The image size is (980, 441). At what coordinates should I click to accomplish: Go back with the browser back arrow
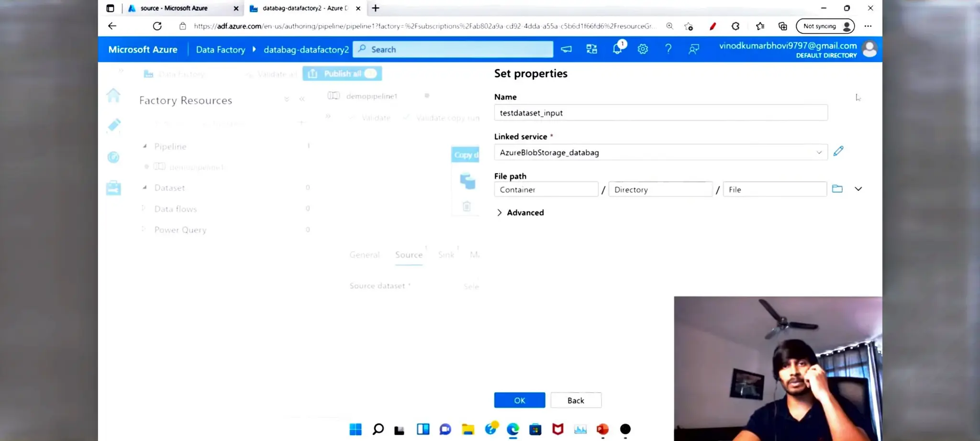(112, 26)
